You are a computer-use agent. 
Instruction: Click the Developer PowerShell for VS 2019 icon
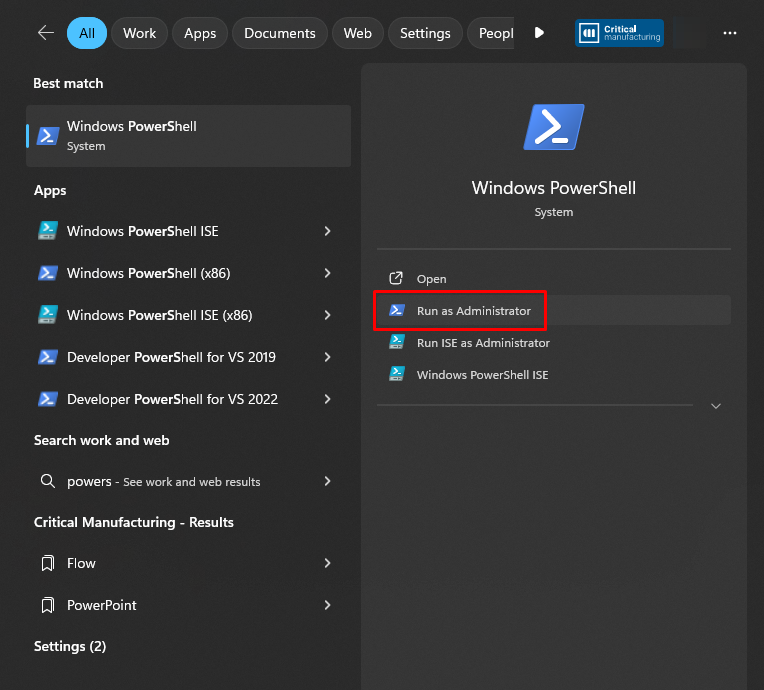click(x=47, y=357)
